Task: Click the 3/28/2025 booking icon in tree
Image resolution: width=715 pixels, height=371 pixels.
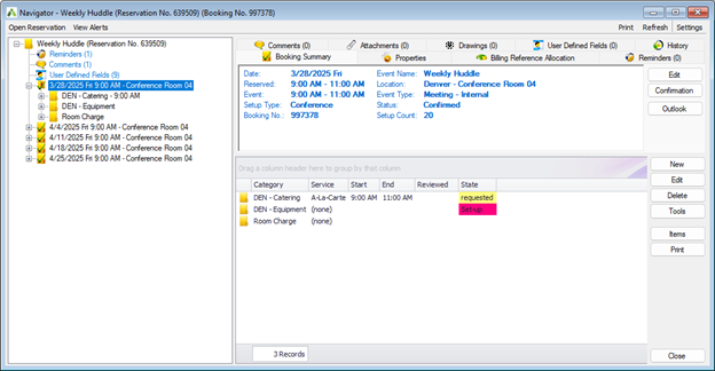Action: pyautogui.click(x=41, y=85)
